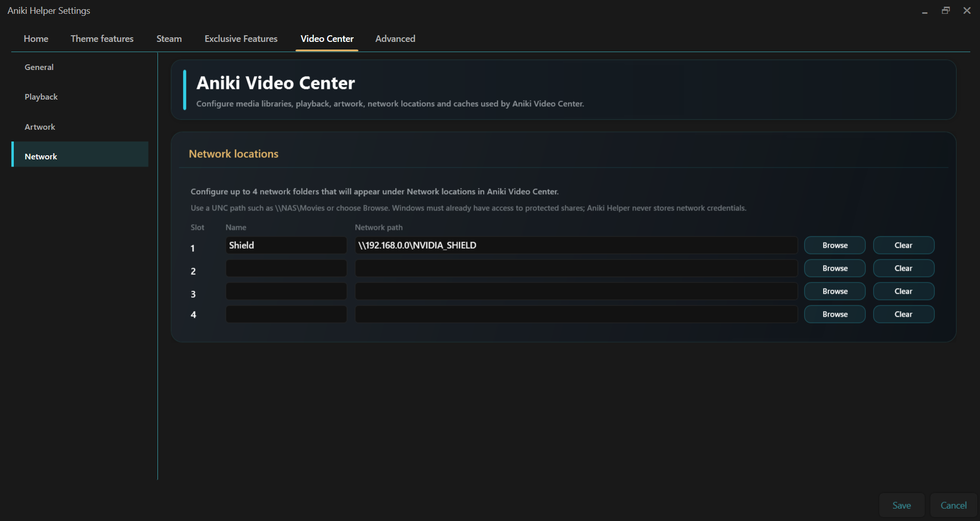The width and height of the screenshot is (980, 521).
Task: Restore down the settings window
Action: (946, 11)
